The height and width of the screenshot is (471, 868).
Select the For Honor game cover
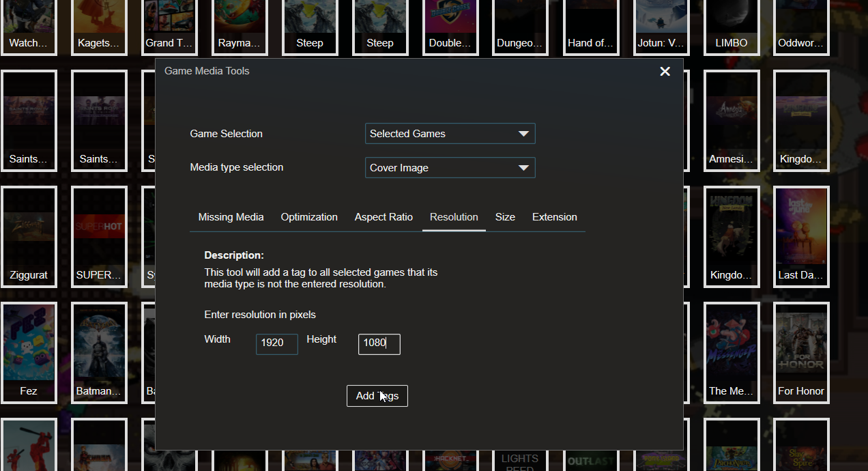[x=802, y=353]
